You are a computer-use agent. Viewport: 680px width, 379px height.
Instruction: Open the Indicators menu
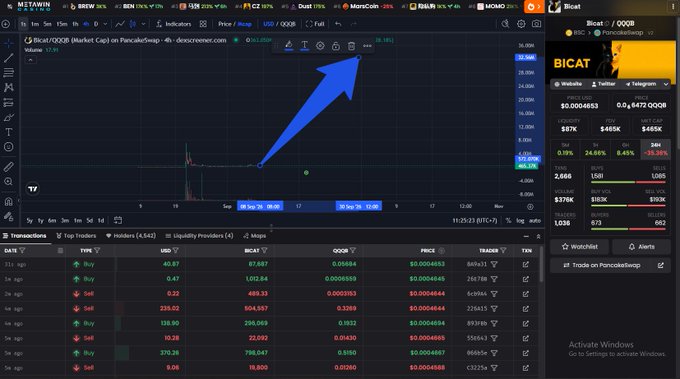click(173, 24)
